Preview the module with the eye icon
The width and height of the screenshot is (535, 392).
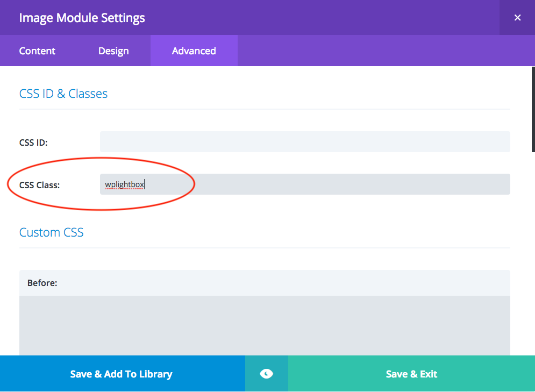[266, 374]
